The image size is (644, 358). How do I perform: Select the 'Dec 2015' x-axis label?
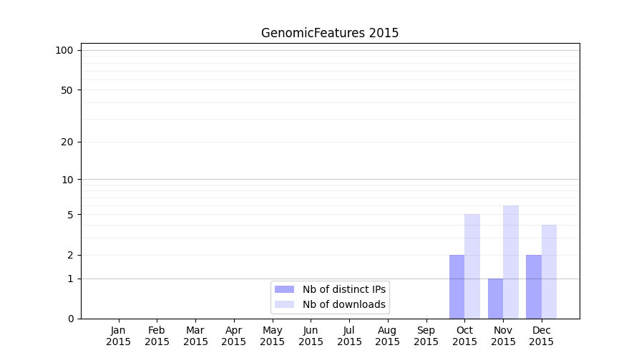[541, 336]
